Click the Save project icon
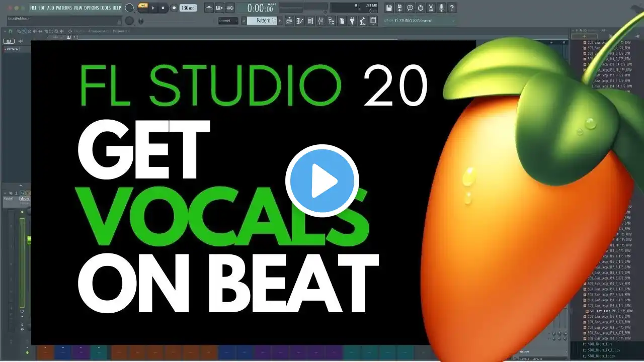Image resolution: width=644 pixels, height=362 pixels. [x=389, y=8]
